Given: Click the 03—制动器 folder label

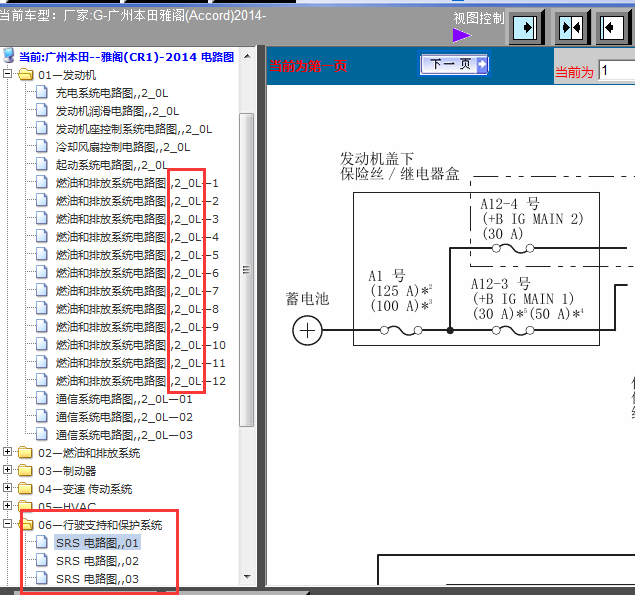Looking at the screenshot, I should [67, 471].
